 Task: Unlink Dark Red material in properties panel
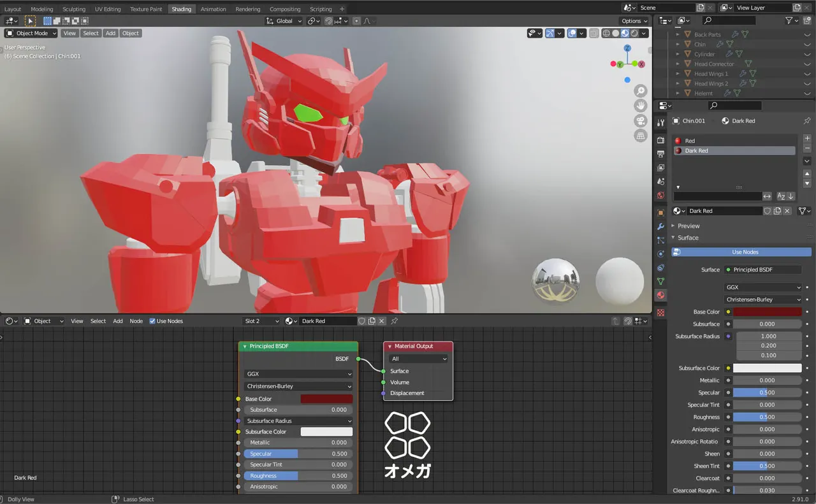tap(787, 211)
